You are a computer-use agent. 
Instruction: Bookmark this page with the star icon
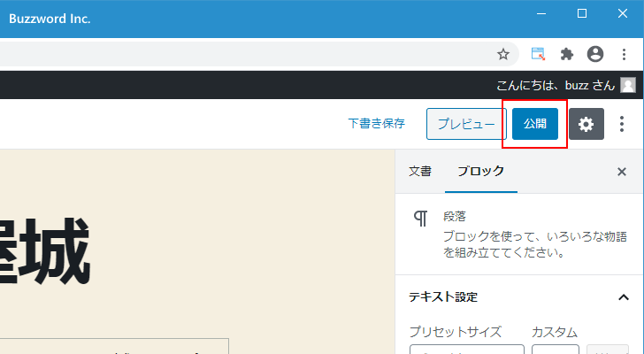(x=503, y=54)
